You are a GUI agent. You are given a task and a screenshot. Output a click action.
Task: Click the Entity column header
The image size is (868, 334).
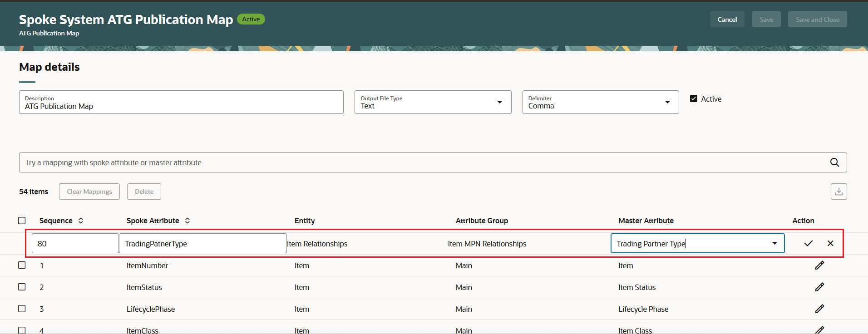pos(305,221)
